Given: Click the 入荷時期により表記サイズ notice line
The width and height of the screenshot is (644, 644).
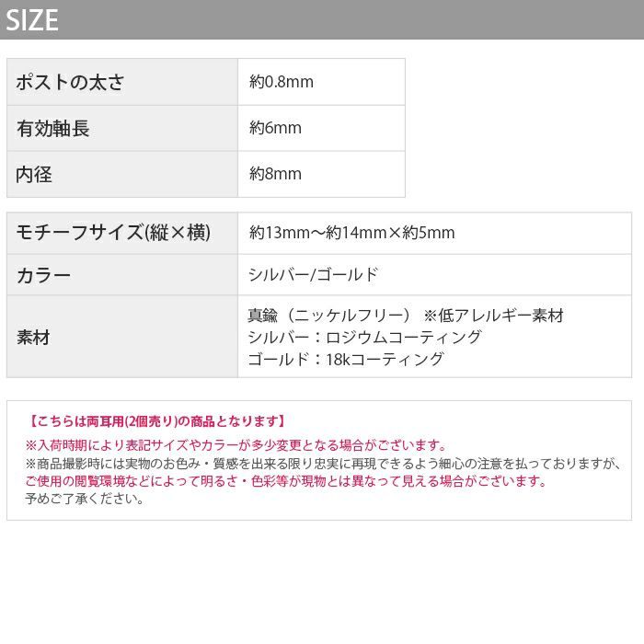Looking at the screenshot, I should (236, 444).
